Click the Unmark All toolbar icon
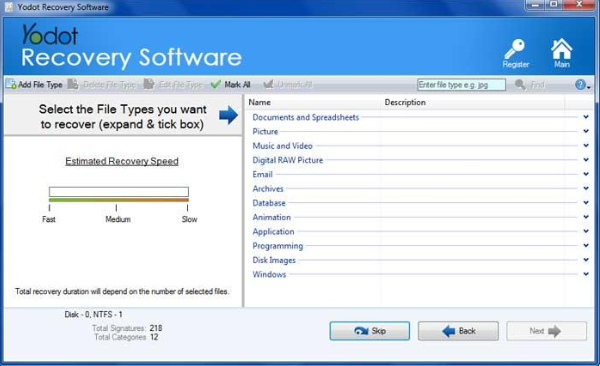This screenshot has height=366, width=600. [268, 84]
